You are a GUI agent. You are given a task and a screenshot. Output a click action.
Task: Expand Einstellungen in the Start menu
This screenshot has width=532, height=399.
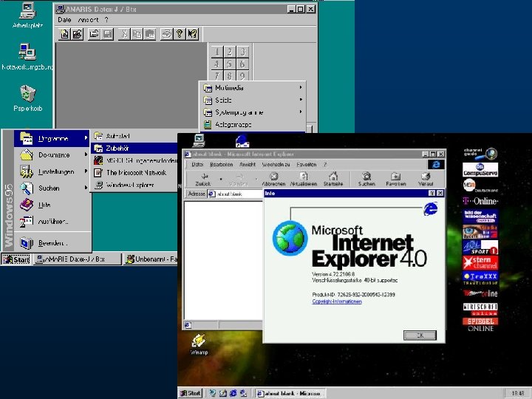(52, 171)
